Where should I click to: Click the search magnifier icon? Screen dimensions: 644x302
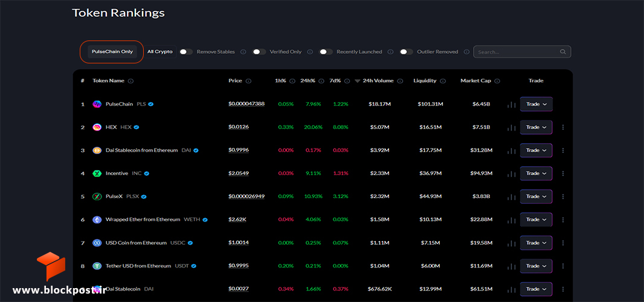pyautogui.click(x=562, y=52)
